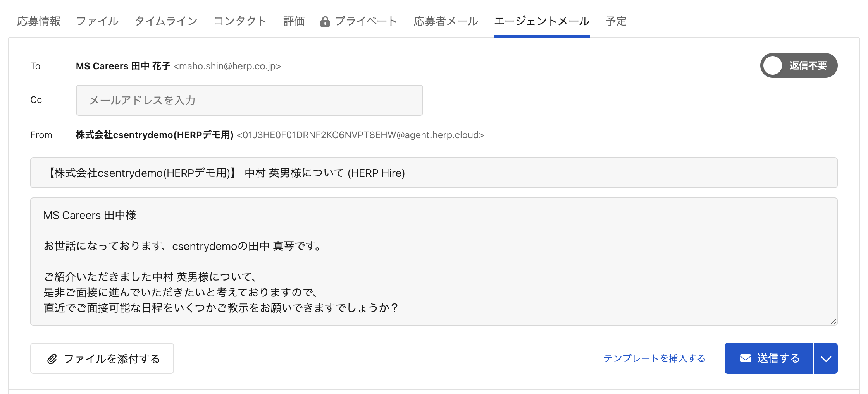Open the タイムライン tab
The width and height of the screenshot is (868, 394).
(x=166, y=21)
